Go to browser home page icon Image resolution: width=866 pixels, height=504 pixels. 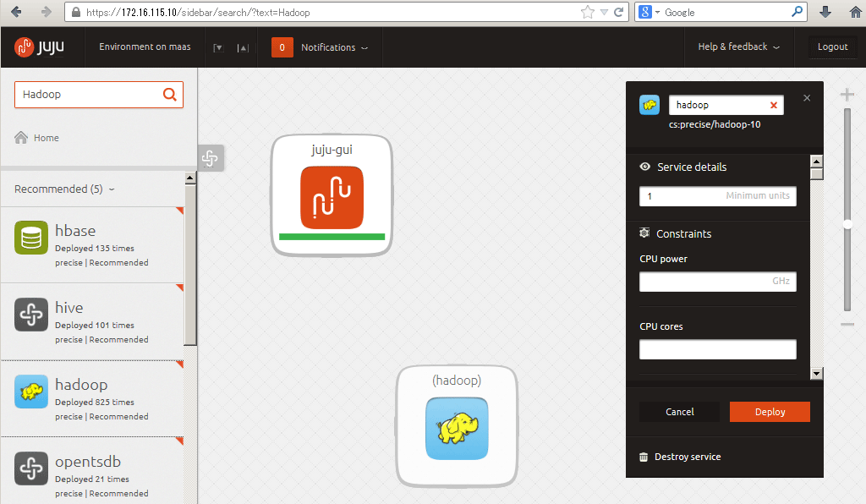(x=856, y=12)
